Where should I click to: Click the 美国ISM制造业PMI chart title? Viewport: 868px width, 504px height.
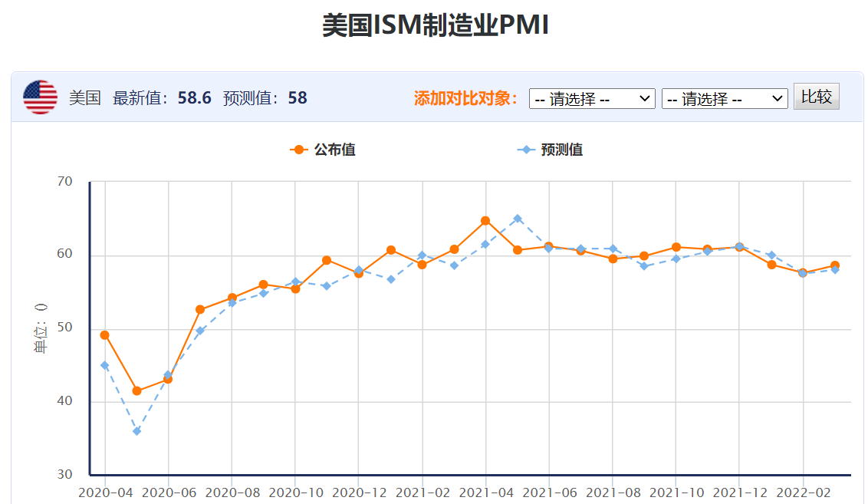pyautogui.click(x=435, y=25)
